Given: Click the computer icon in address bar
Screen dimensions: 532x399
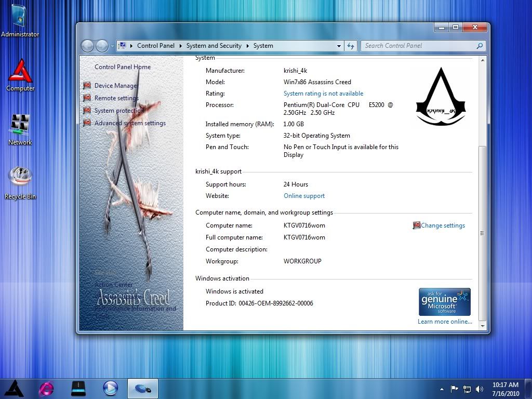Looking at the screenshot, I should coord(123,46).
